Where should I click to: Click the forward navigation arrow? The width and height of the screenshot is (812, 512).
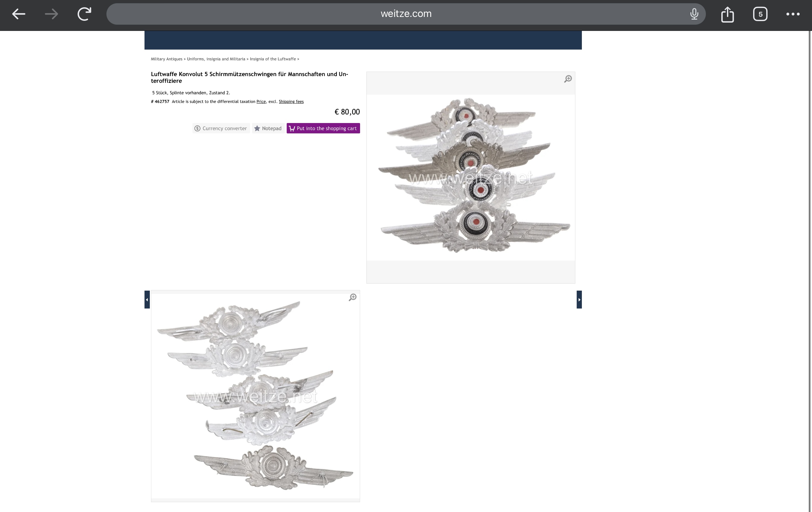[x=51, y=14]
